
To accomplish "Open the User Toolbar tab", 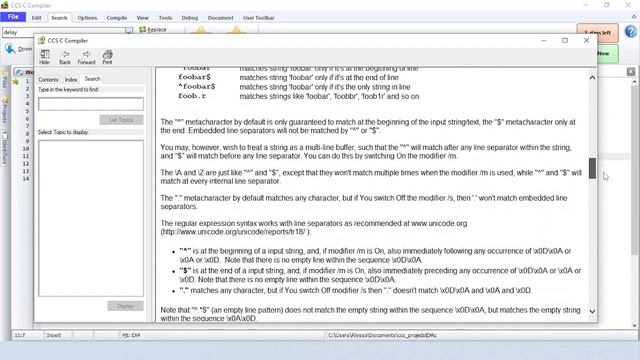I will 258,18.
